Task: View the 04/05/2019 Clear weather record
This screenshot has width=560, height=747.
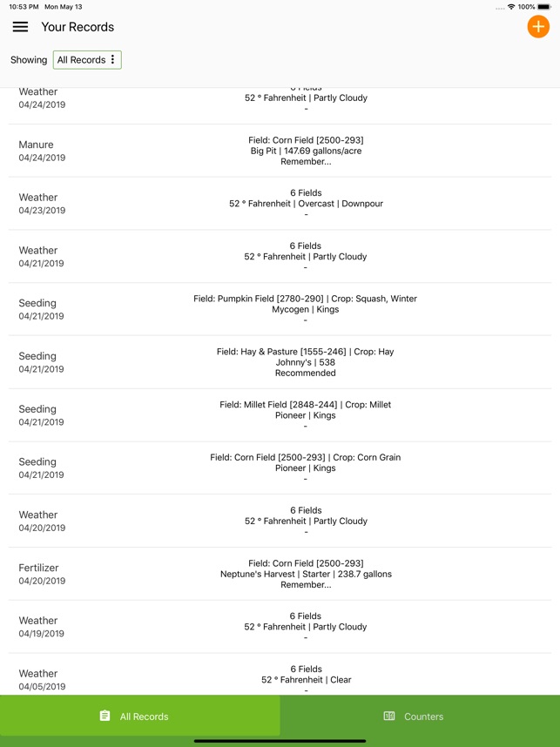Action: (x=280, y=679)
